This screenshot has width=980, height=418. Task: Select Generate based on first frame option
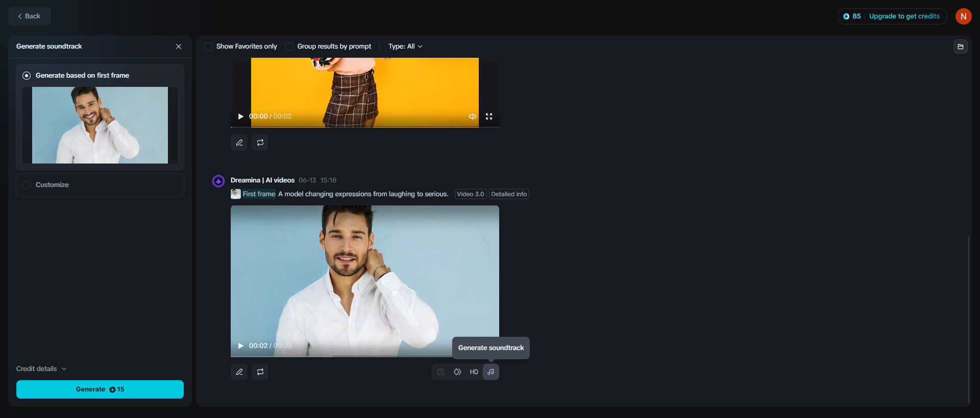click(27, 76)
